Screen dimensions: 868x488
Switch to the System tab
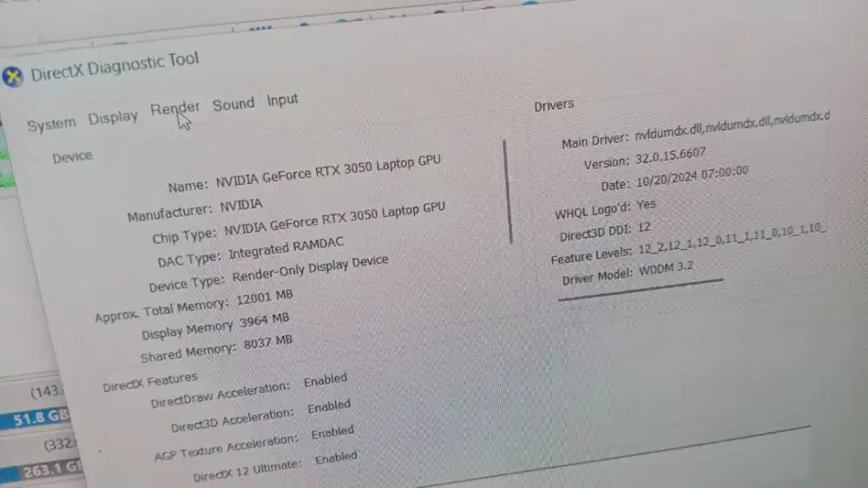tap(50, 125)
